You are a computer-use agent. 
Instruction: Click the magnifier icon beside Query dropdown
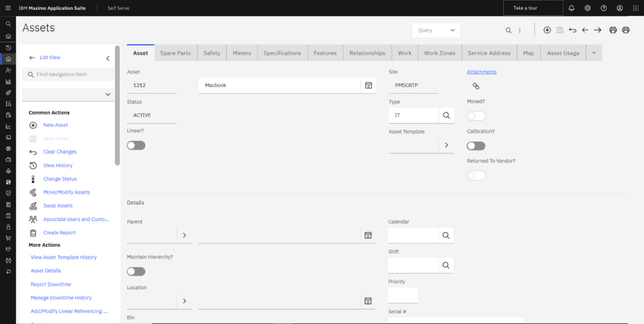pyautogui.click(x=508, y=30)
